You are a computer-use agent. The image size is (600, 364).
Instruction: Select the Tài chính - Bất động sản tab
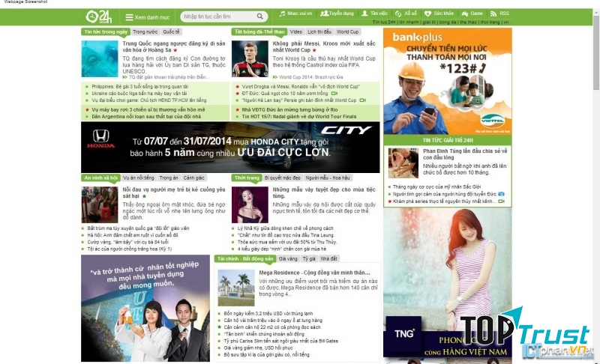[245, 259]
